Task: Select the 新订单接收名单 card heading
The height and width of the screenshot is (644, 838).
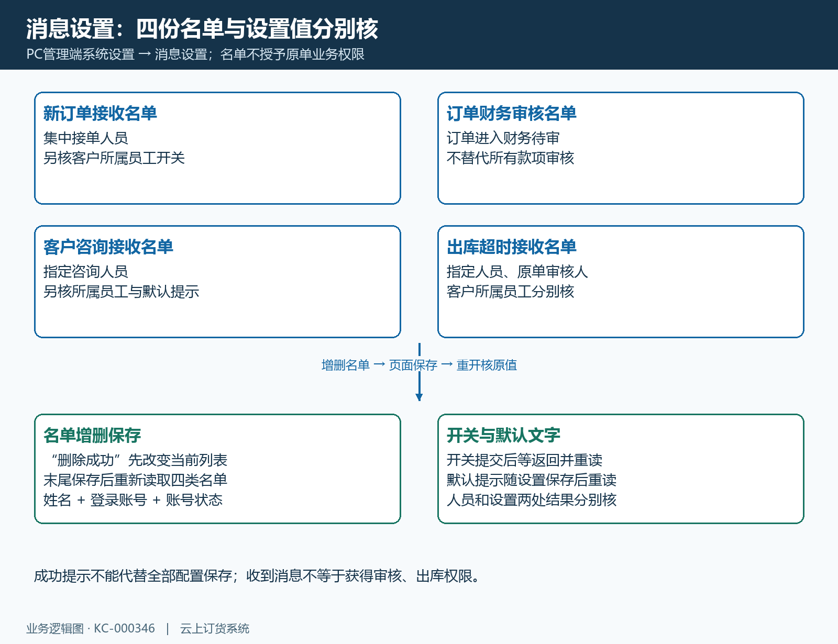Action: coord(100,113)
